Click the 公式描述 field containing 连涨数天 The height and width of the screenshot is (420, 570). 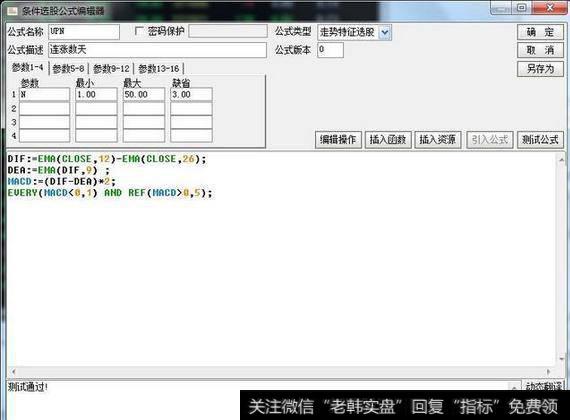[x=157, y=50]
